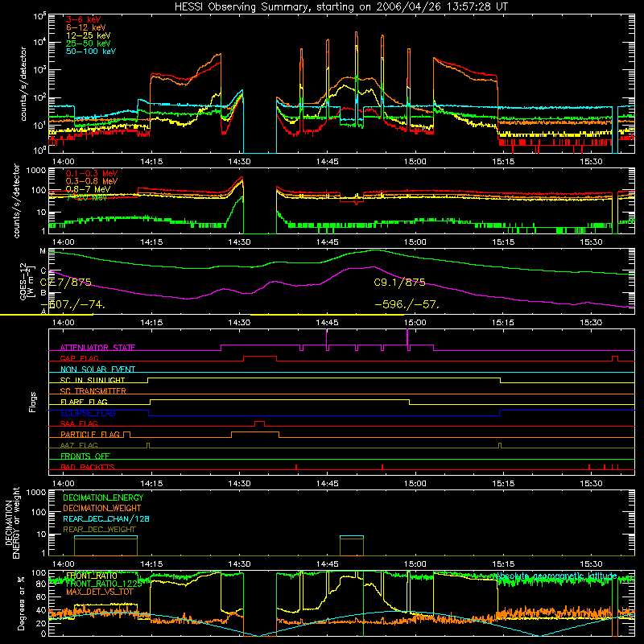Image resolution: width=644 pixels, height=644 pixels.
Task: Select the 6-12 keV legend label
Action: pos(86,27)
